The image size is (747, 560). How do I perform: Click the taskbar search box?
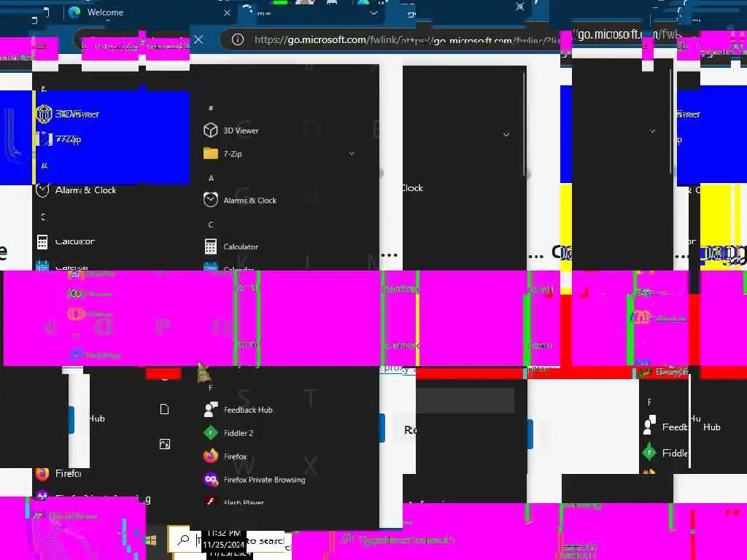pyautogui.click(x=228, y=541)
